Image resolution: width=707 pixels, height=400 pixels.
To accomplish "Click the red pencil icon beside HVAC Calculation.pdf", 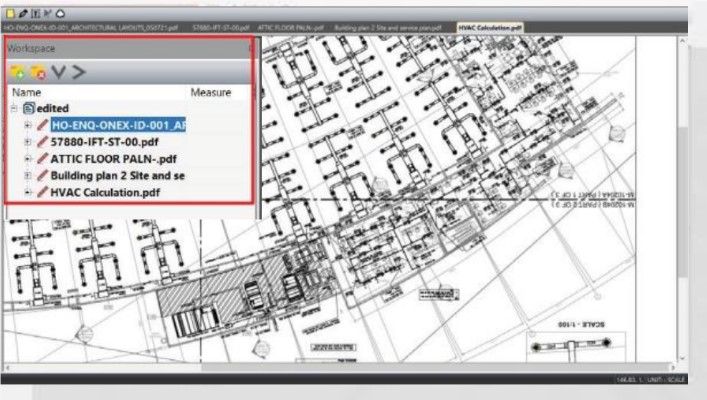I will [41, 193].
